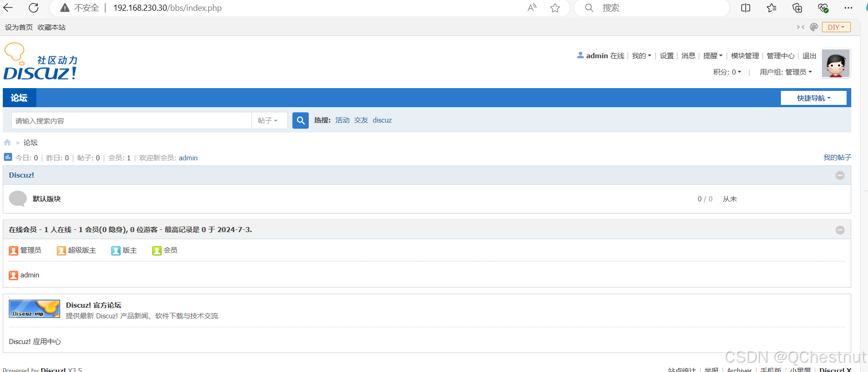Click the browser address bar URL
Image resolution: width=868 pixels, height=372 pixels.
168,8
